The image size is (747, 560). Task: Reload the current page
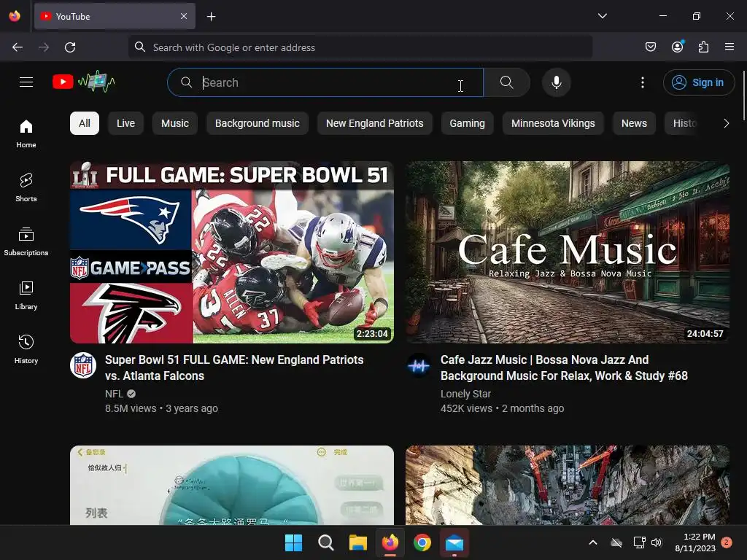[70, 47]
